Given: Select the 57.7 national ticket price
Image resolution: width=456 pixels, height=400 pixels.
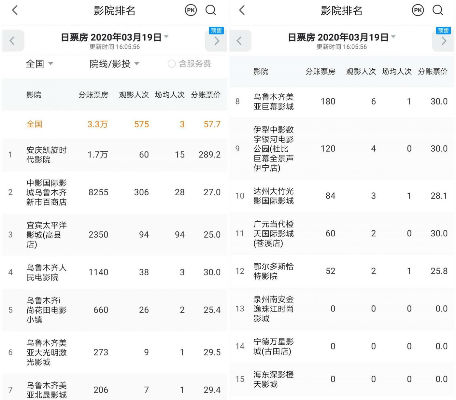Looking at the screenshot, I should (212, 124).
